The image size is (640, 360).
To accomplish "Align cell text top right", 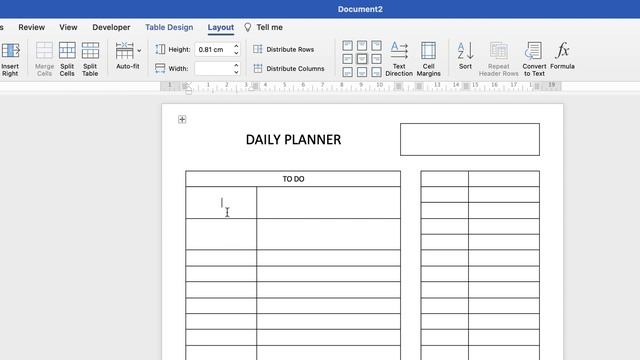I will click(x=376, y=45).
